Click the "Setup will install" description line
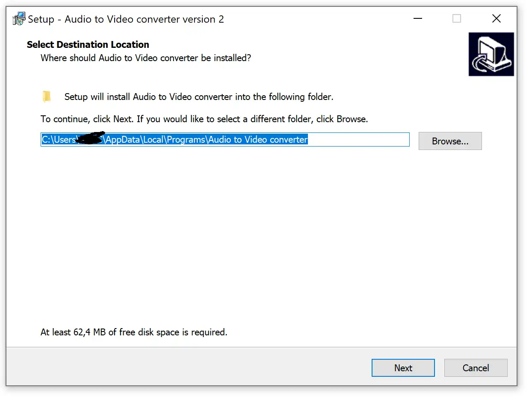 (x=198, y=97)
